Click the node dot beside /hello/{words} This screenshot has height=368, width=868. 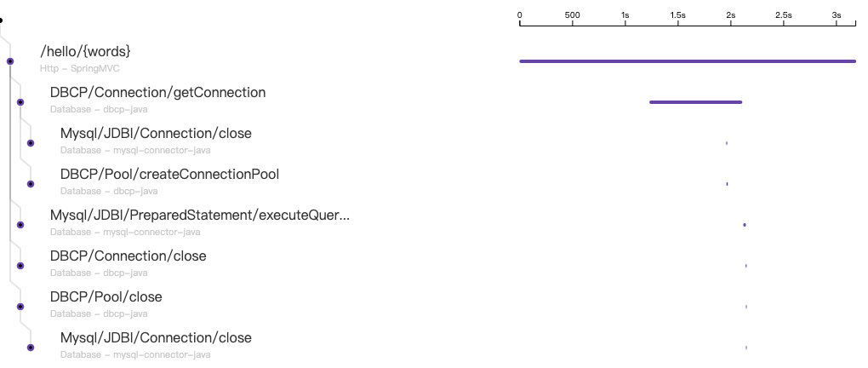[10, 61]
